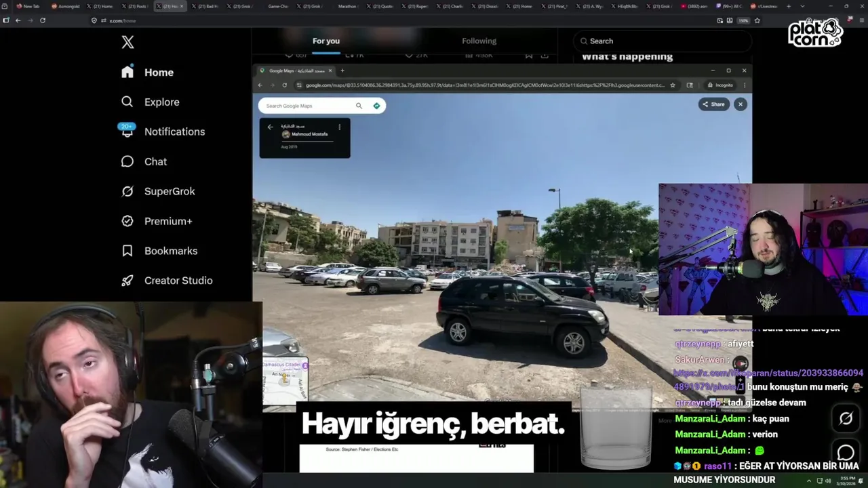
Task: Switch to the New Tab browser tab
Action: tap(30, 6)
